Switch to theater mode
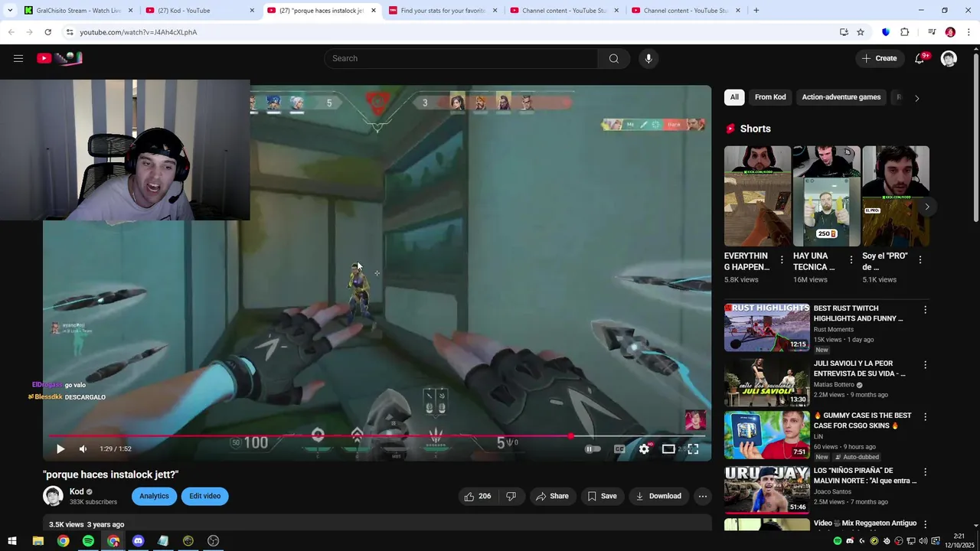Viewport: 980px width, 551px height. [x=668, y=449]
